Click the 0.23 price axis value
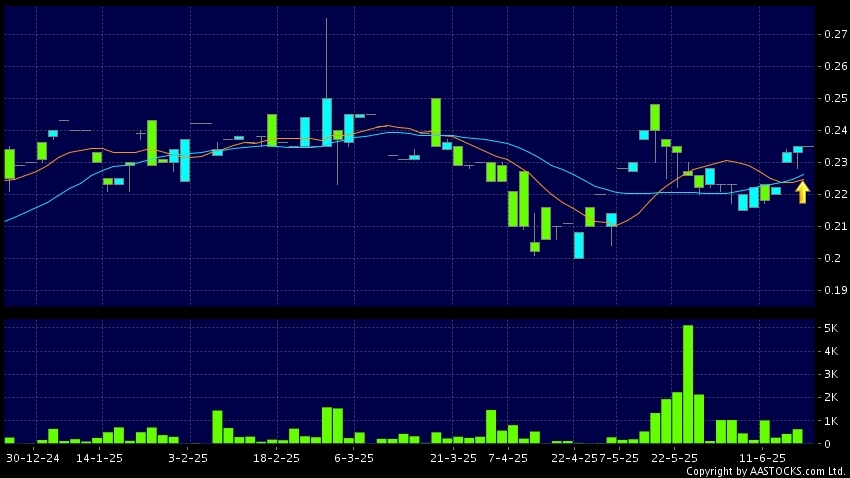The width and height of the screenshot is (850, 478). 835,162
